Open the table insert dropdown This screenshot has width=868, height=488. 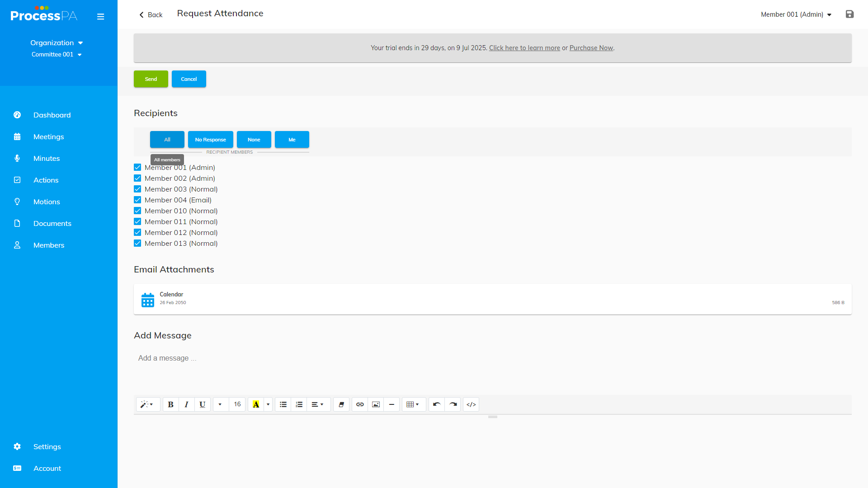(x=413, y=404)
